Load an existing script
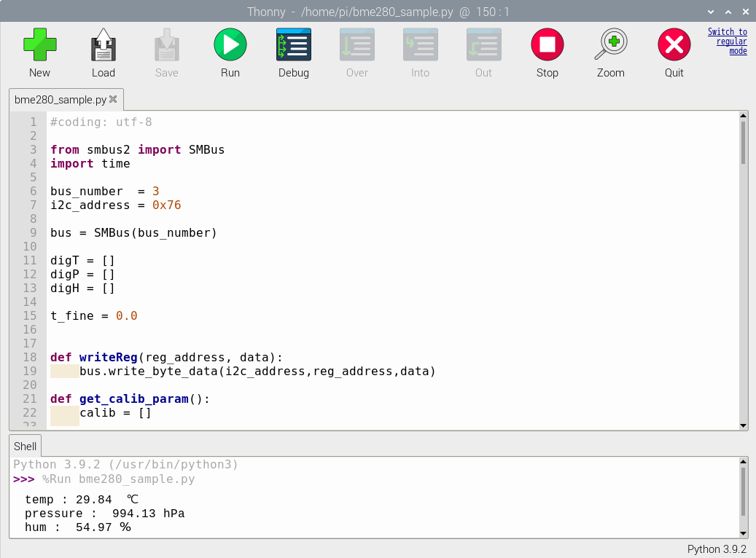This screenshot has width=756, height=558. click(103, 44)
